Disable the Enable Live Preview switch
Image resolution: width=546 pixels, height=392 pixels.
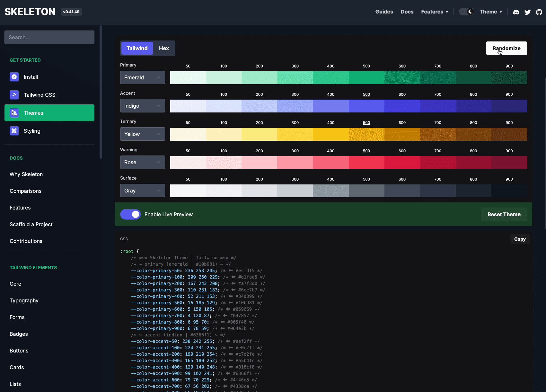pyautogui.click(x=130, y=214)
